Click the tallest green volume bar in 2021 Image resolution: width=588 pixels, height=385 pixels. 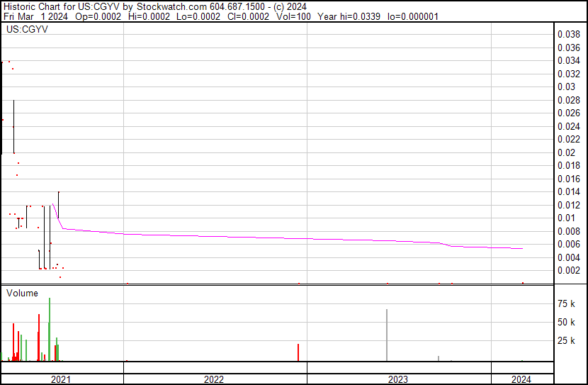(x=50, y=330)
